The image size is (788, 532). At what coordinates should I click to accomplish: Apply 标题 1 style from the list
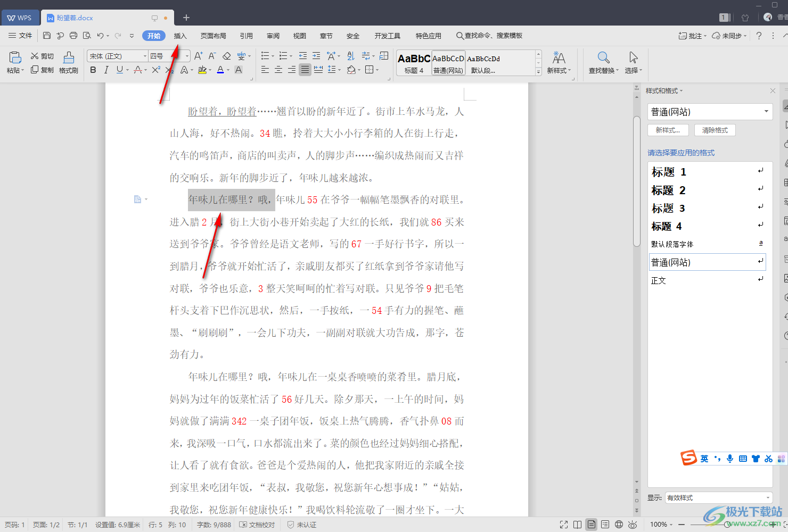pos(708,172)
